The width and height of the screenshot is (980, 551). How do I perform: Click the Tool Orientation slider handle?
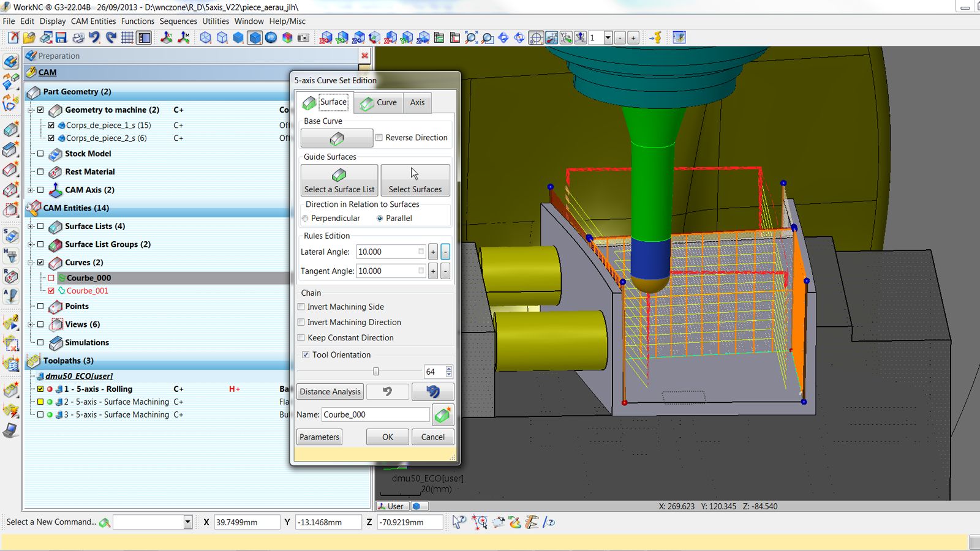(x=376, y=372)
